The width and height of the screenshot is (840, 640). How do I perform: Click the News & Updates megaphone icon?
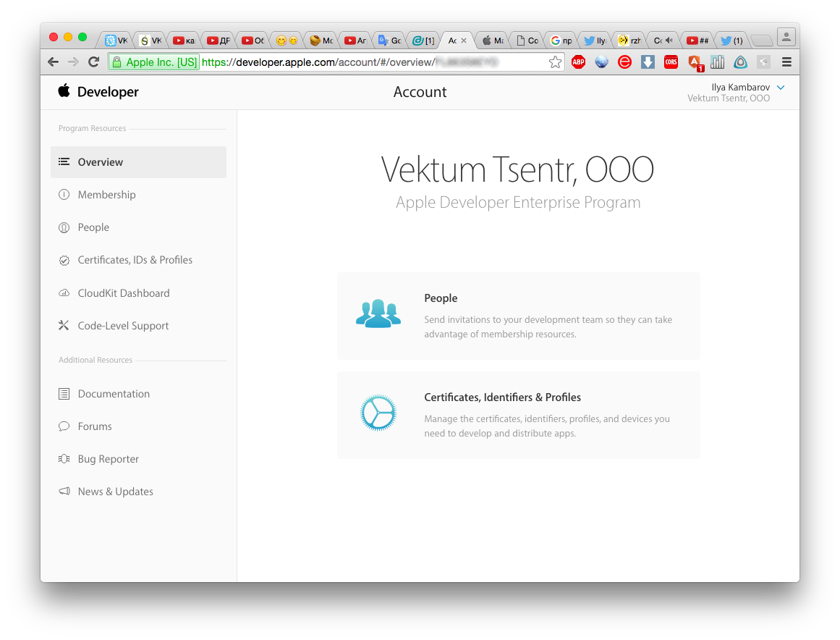64,491
